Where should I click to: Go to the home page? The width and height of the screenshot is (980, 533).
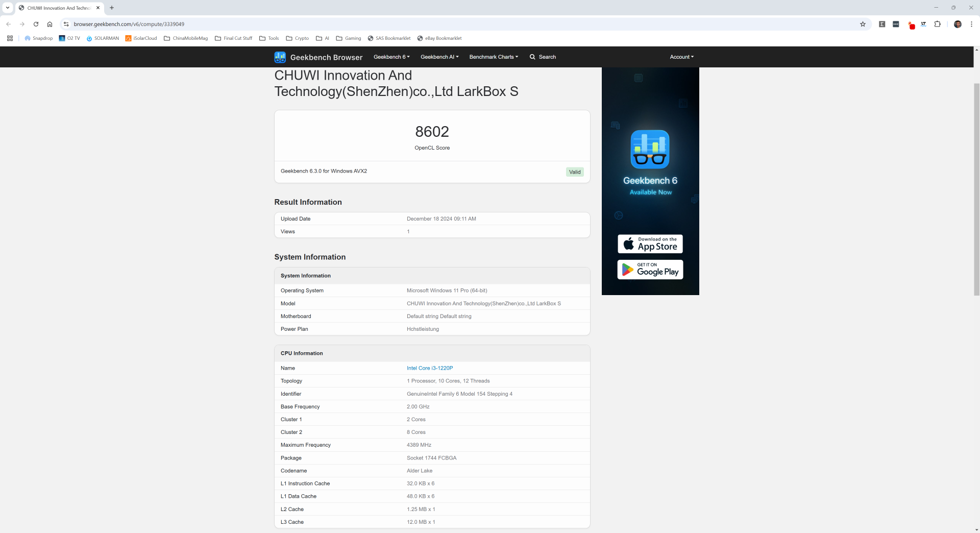[x=50, y=24]
